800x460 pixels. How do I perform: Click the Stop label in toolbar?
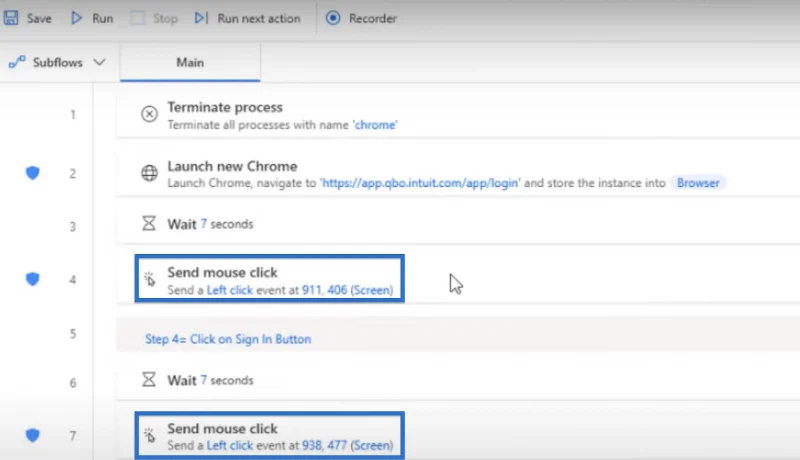pyautogui.click(x=165, y=19)
